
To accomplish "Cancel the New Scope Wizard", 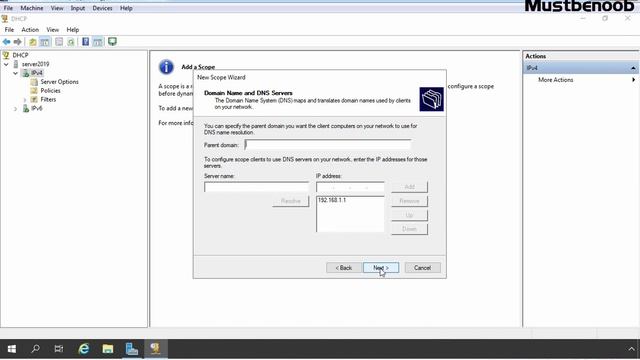I will pyautogui.click(x=422, y=268).
